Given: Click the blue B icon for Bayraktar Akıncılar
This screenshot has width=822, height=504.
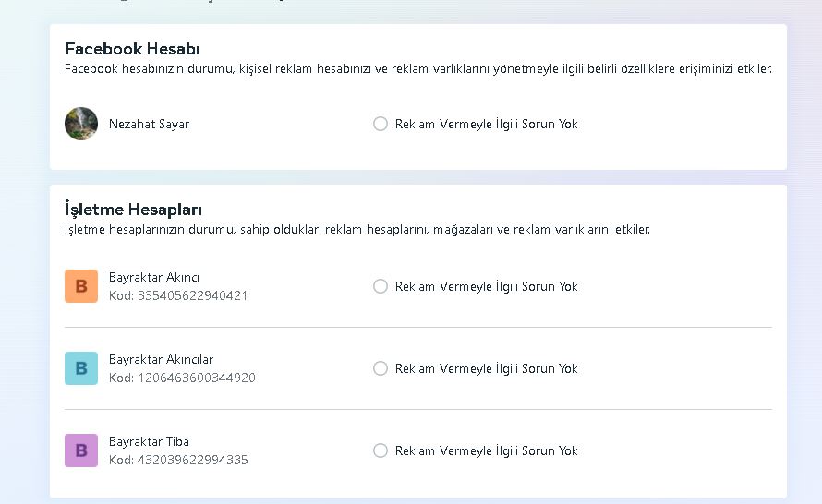Looking at the screenshot, I should 81,368.
